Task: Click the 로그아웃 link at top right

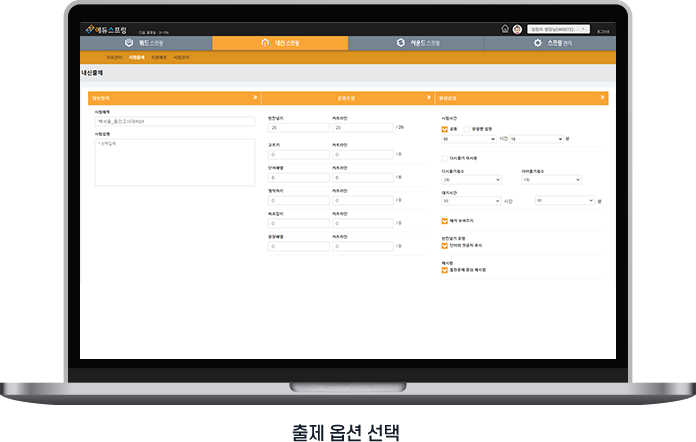Action: tap(603, 32)
